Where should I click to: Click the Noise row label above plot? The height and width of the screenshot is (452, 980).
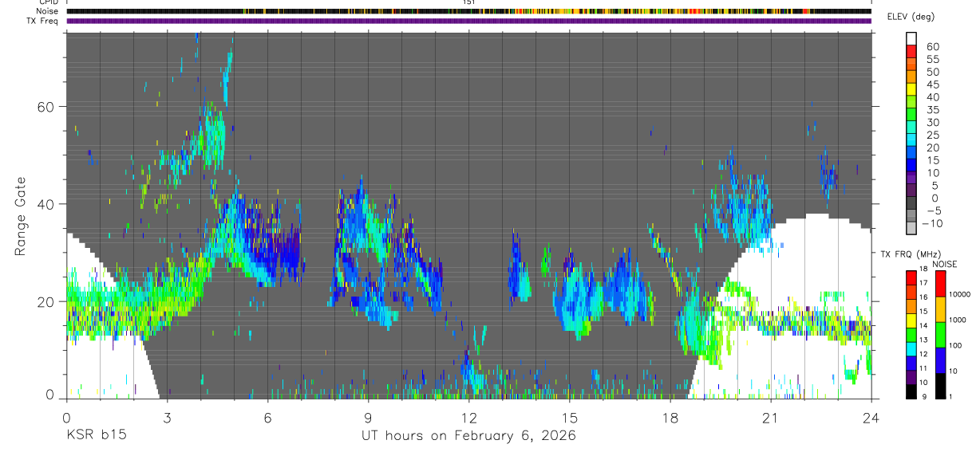click(49, 12)
